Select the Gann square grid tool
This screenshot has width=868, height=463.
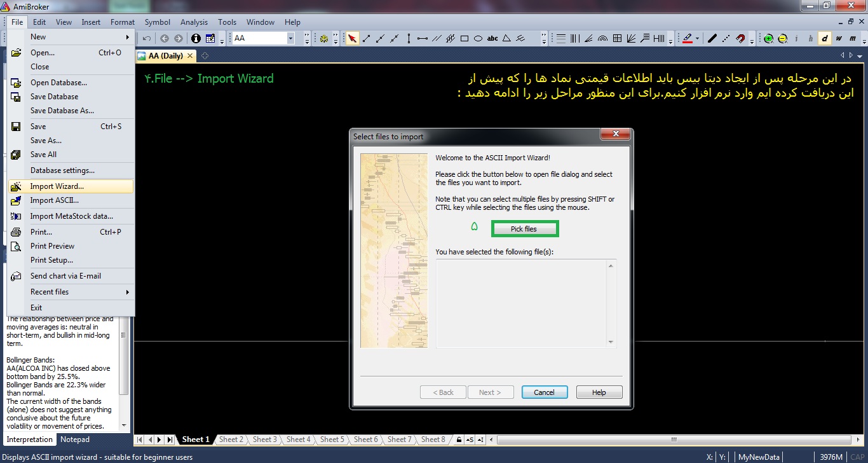[x=617, y=38]
